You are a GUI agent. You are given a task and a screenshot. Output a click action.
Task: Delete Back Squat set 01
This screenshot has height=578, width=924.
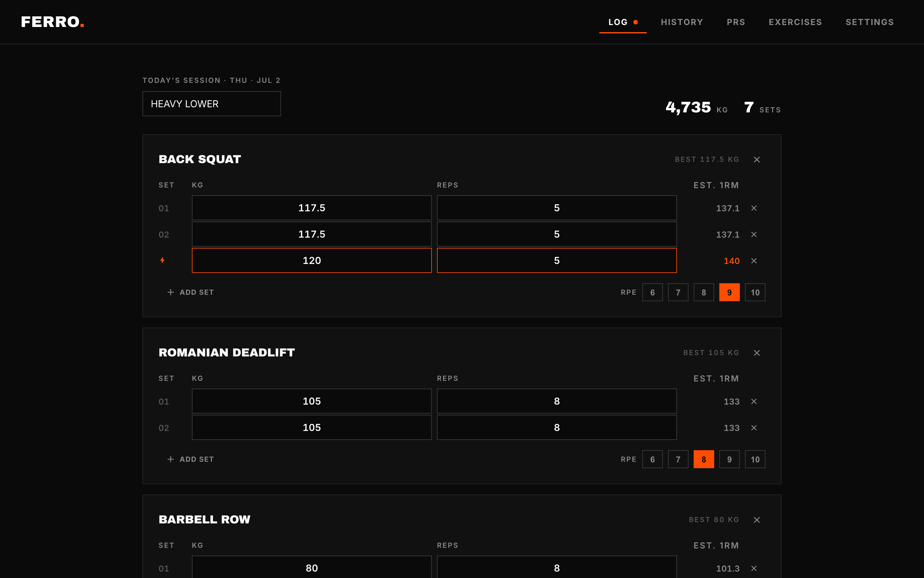click(x=754, y=208)
